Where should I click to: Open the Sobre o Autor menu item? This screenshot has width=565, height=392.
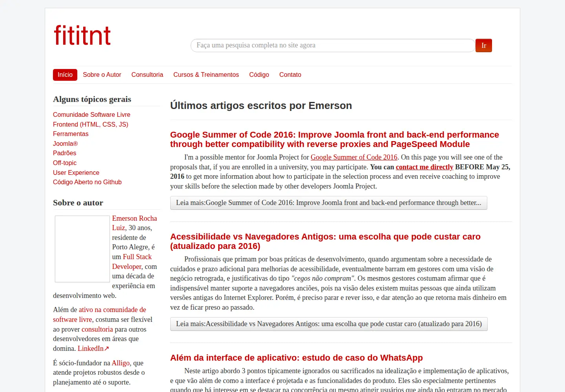pos(102,75)
